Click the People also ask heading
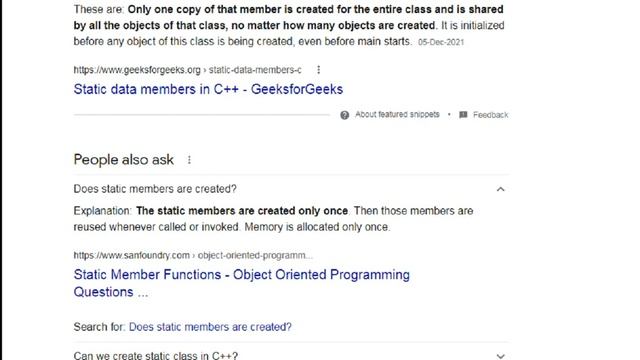 point(124,160)
